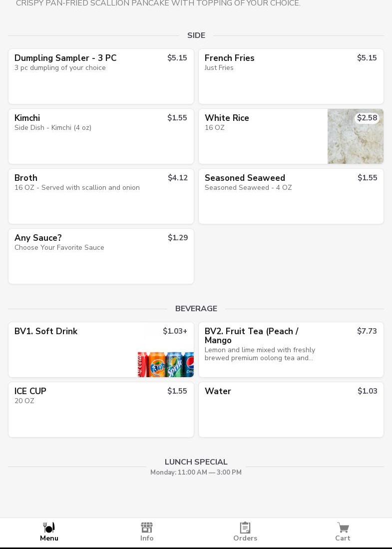392x549 pixels.
Task: Click the BEVERAGE section heading
Action: tap(196, 309)
